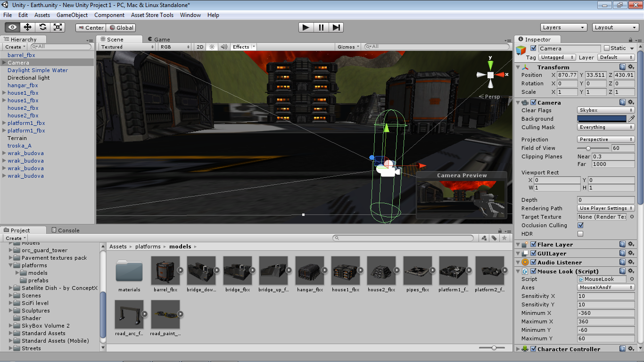The width and height of the screenshot is (644, 362).
Task: Open GUILayer help icon
Action: point(622,253)
